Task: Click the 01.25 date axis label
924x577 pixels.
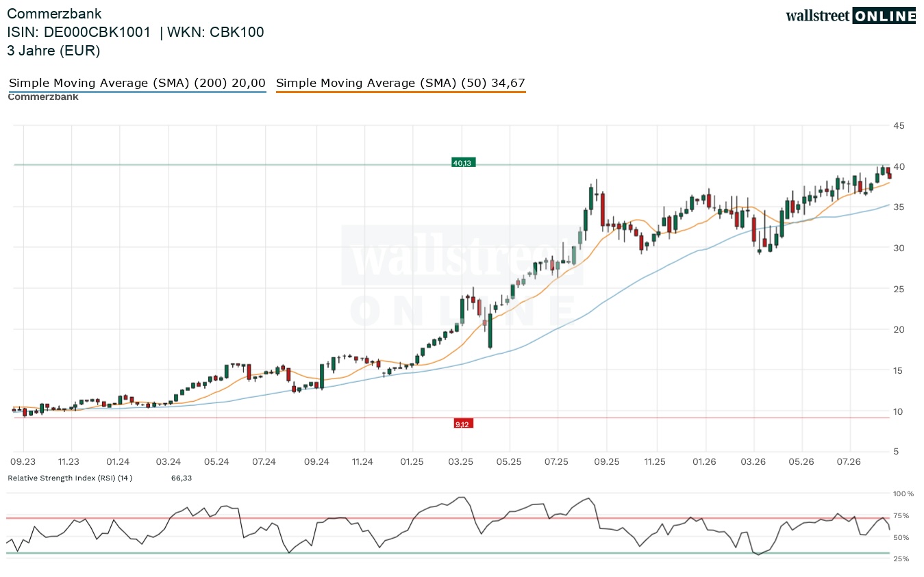Action: click(x=412, y=462)
